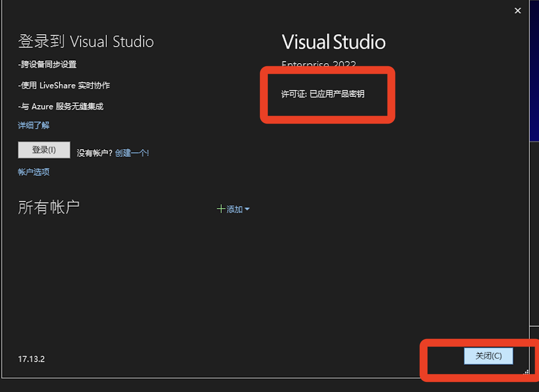Click the X dialog close icon
Screen dimensions: 539x392
pos(517,11)
